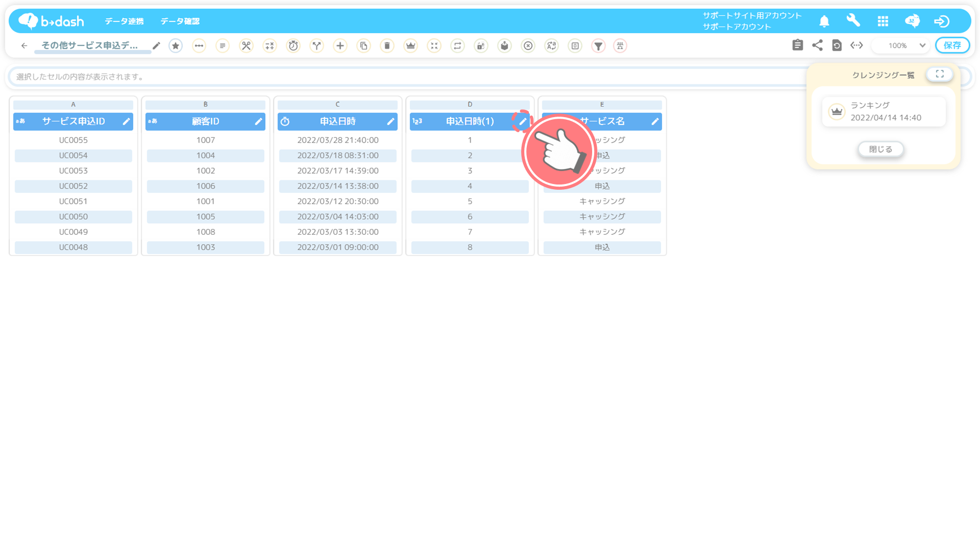Click the dotted grid toolbar icon
The height and width of the screenshot is (551, 980).
(x=620, y=46)
